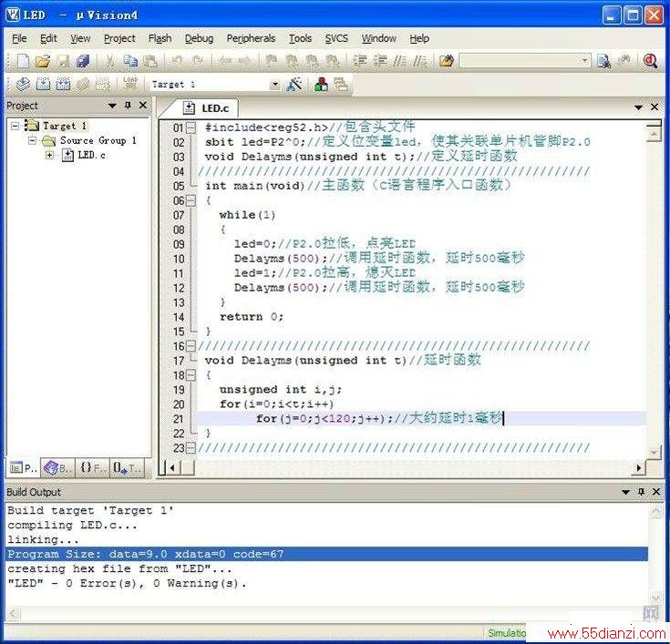Viewport: 670px width, 644px height.
Task: Click the Navigate Backwards arrow icon
Action: pyautogui.click(x=225, y=62)
